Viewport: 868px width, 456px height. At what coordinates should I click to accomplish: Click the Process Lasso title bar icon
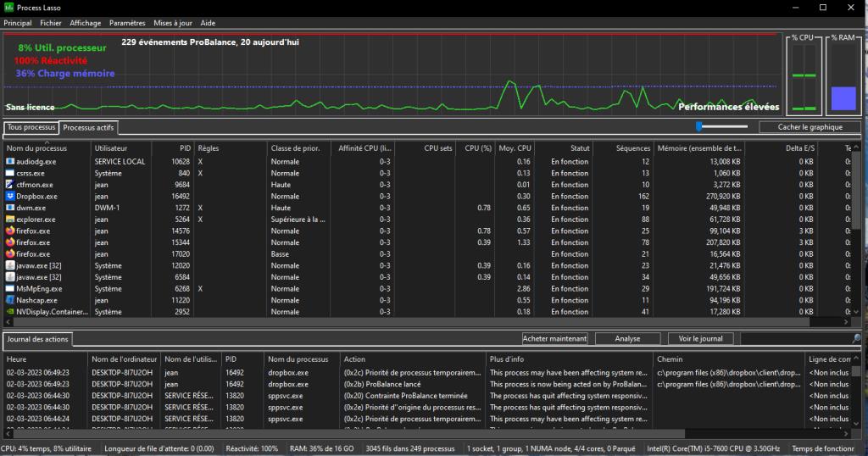tap(8, 7)
